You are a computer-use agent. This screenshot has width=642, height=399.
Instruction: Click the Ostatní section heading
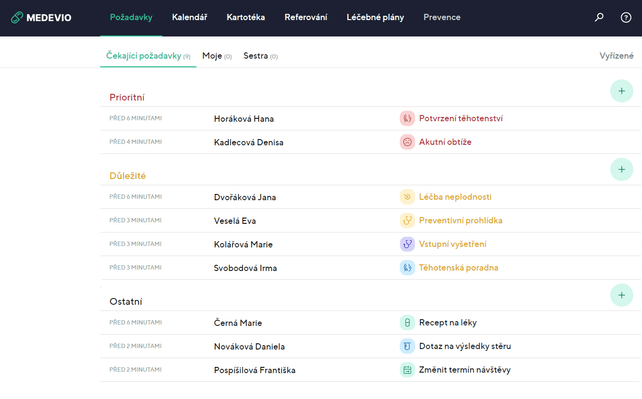pyautogui.click(x=126, y=302)
